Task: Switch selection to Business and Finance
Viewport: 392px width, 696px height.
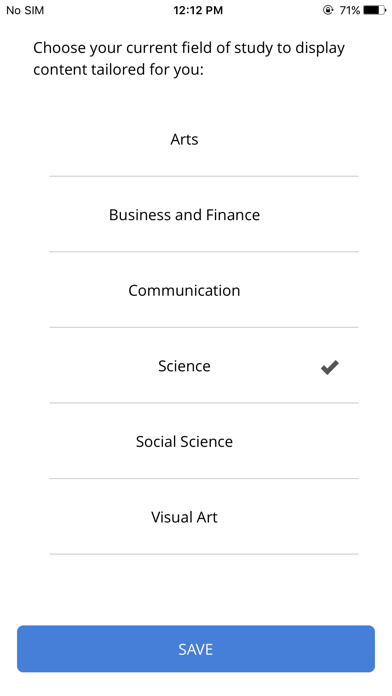Action: tap(204, 214)
